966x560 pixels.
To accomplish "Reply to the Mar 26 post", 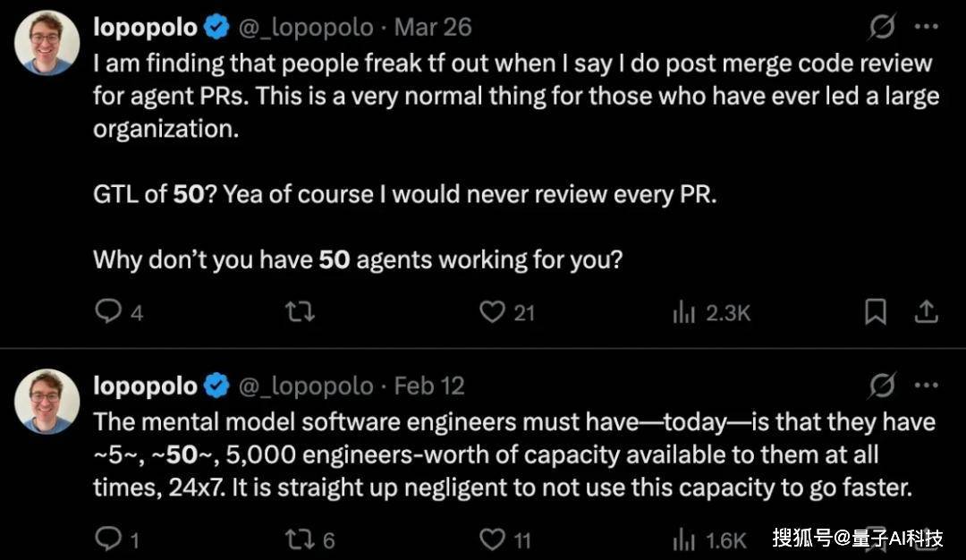I will click(x=109, y=311).
